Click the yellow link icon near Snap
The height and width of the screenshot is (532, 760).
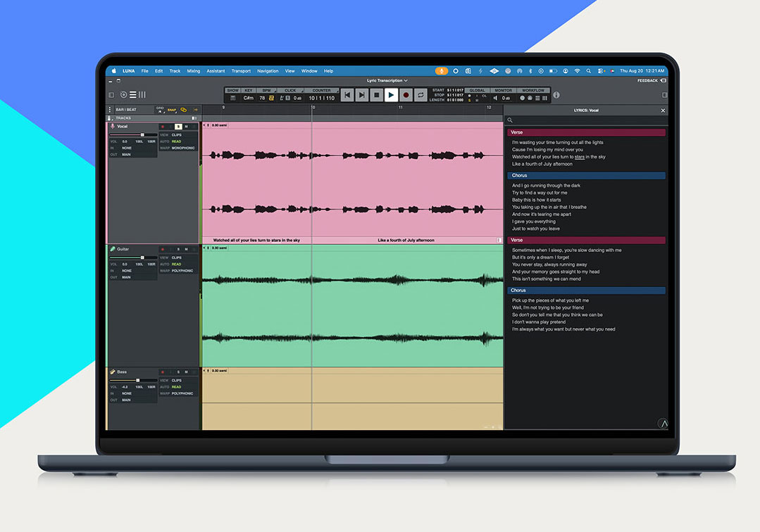click(x=184, y=110)
